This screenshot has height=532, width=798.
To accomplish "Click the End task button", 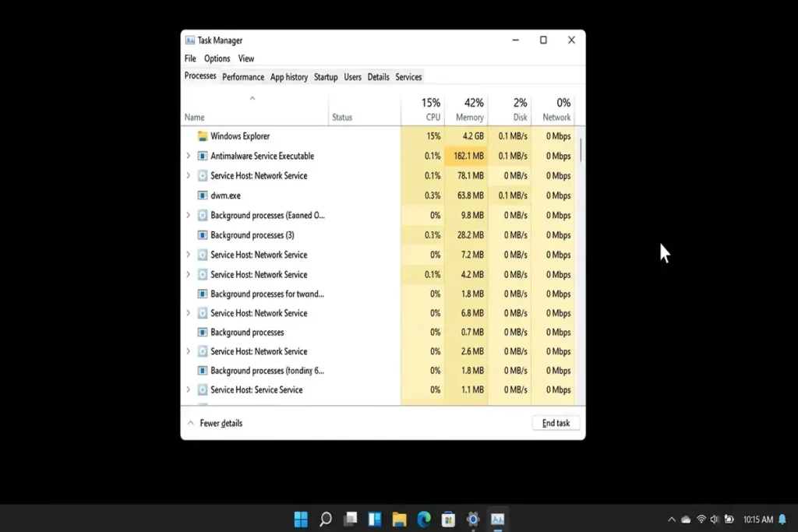I will click(x=556, y=423).
